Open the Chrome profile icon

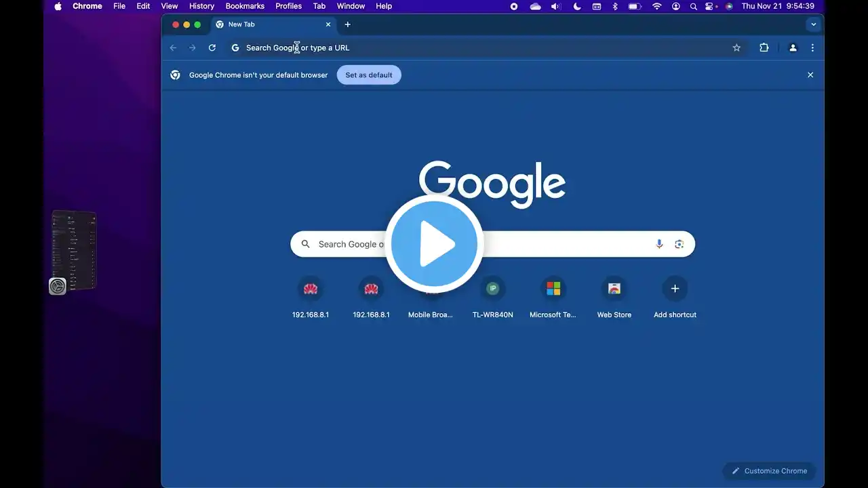click(793, 47)
